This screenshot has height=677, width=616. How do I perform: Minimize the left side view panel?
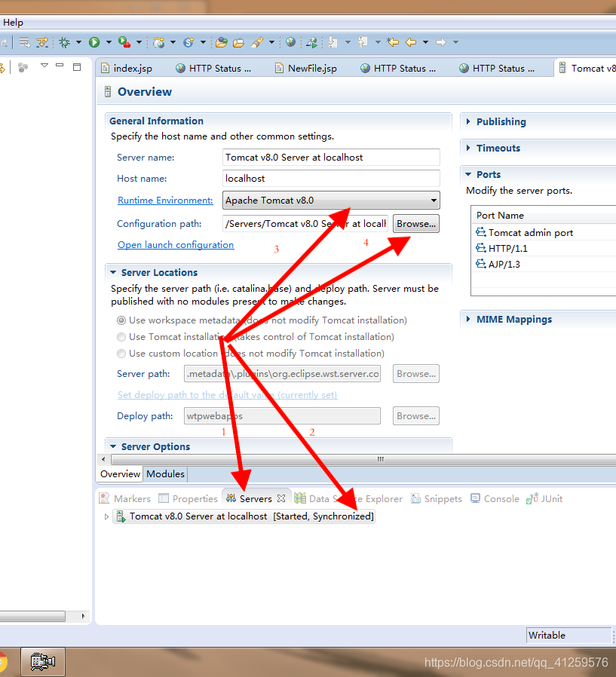pyautogui.click(x=60, y=65)
